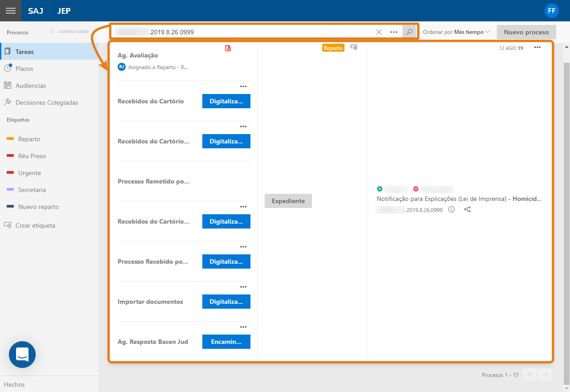570x392 pixels.
Task: Expand the Ordenar por Más tiempo dropdown
Action: click(x=456, y=32)
